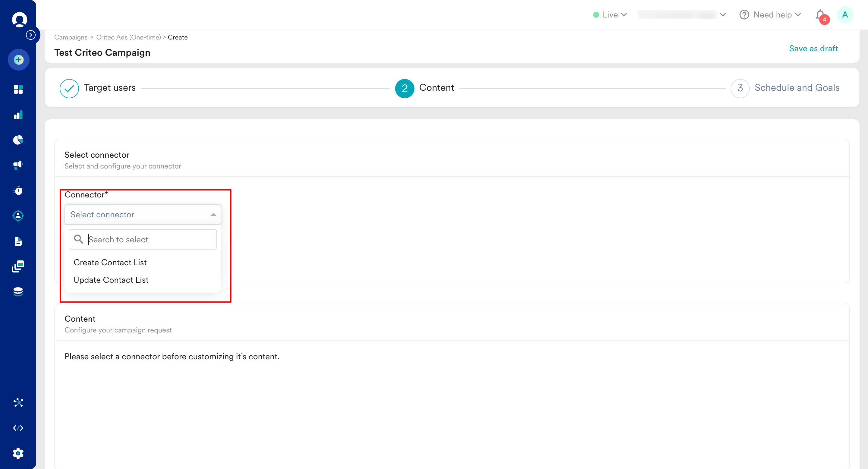Open the code snippet icon near sidebar bottom
The height and width of the screenshot is (469, 868).
18,428
